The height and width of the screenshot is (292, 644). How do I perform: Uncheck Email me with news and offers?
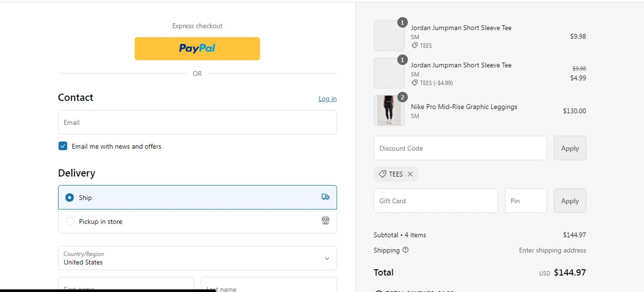pos(63,146)
